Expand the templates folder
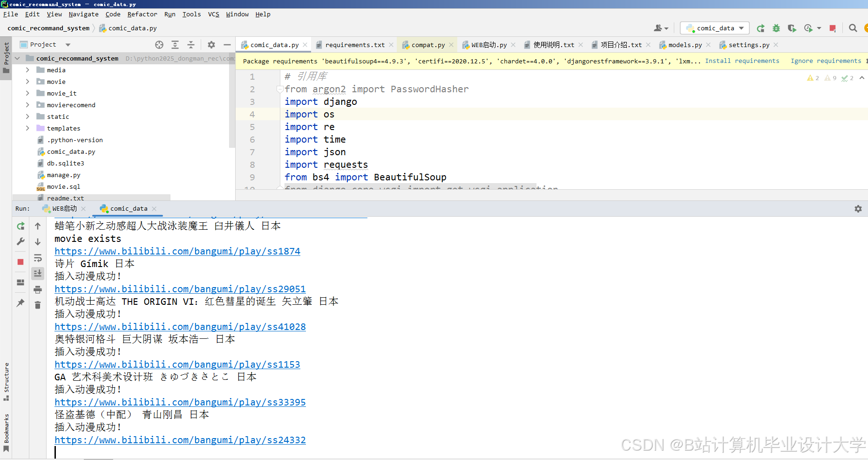 pos(28,128)
